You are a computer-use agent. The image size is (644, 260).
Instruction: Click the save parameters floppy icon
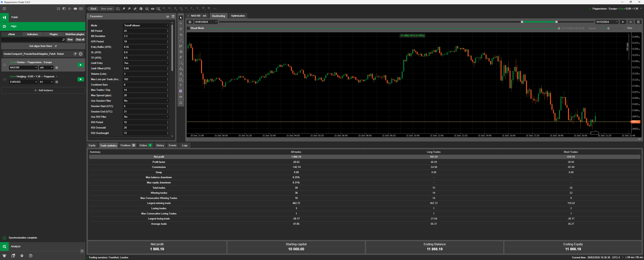[x=173, y=16]
